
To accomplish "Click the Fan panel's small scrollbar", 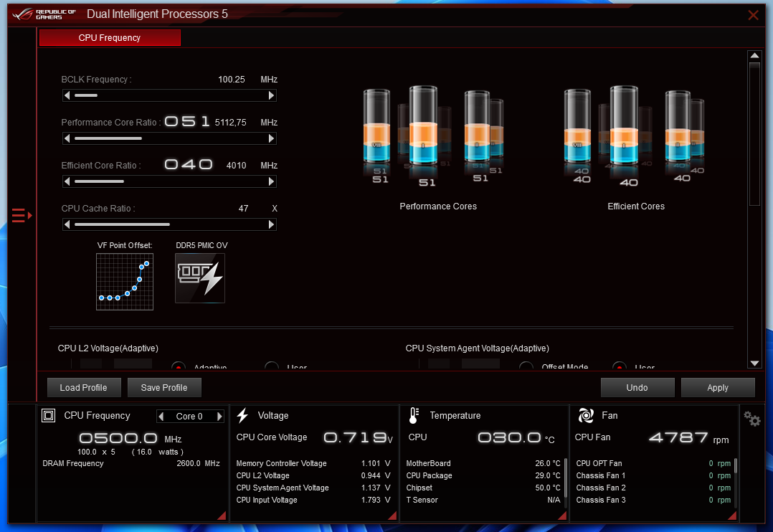I will (736, 466).
